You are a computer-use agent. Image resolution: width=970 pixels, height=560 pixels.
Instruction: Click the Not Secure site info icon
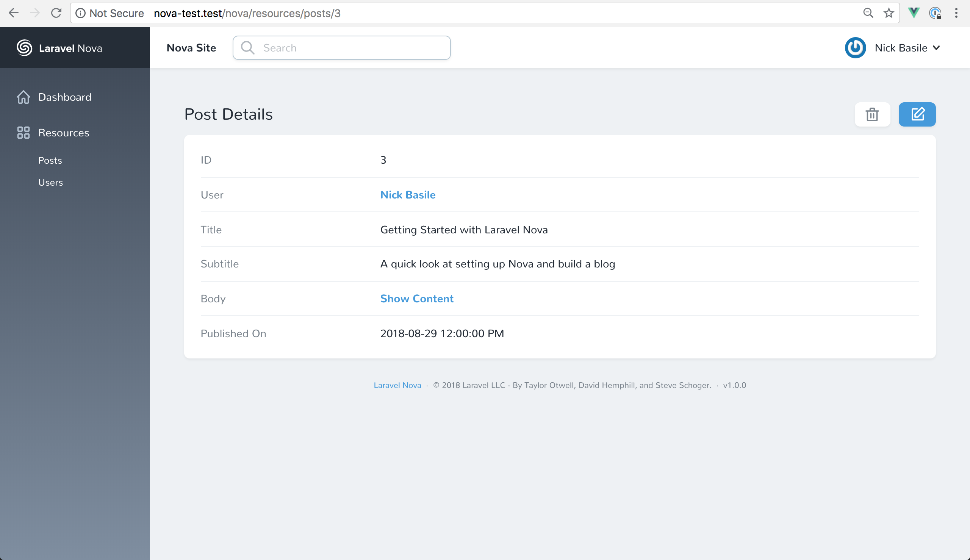pos(80,14)
